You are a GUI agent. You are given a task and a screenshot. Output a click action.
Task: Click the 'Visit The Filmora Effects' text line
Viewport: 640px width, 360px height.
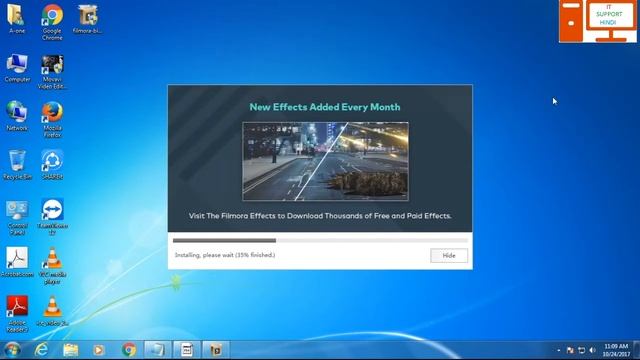click(x=320, y=216)
